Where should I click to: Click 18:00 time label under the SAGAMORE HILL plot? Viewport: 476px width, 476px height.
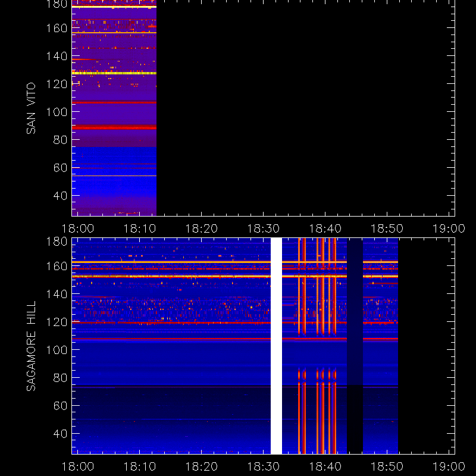pyautogui.click(x=78, y=466)
